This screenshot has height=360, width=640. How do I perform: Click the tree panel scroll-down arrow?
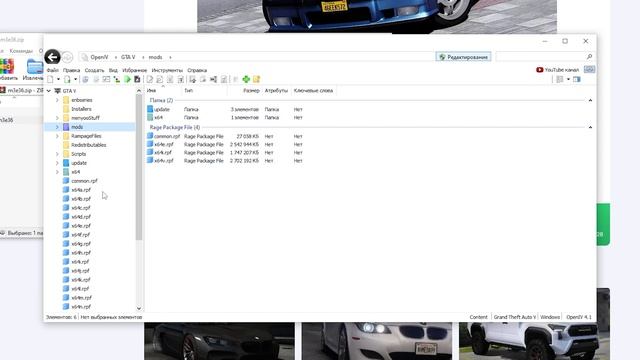[139, 308]
